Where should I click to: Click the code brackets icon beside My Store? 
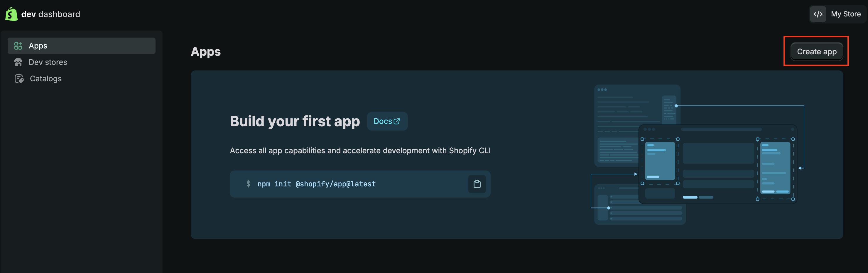[x=818, y=14]
